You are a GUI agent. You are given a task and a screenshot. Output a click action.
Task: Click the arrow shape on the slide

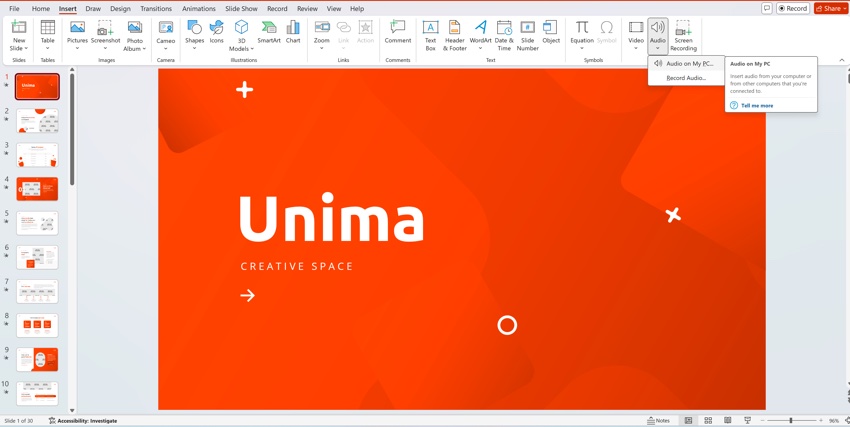tap(247, 295)
